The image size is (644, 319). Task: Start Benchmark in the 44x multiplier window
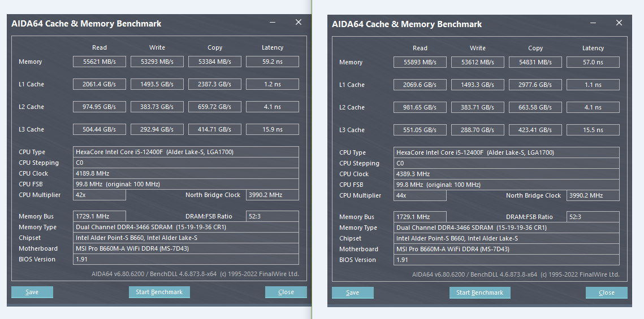pyautogui.click(x=480, y=292)
